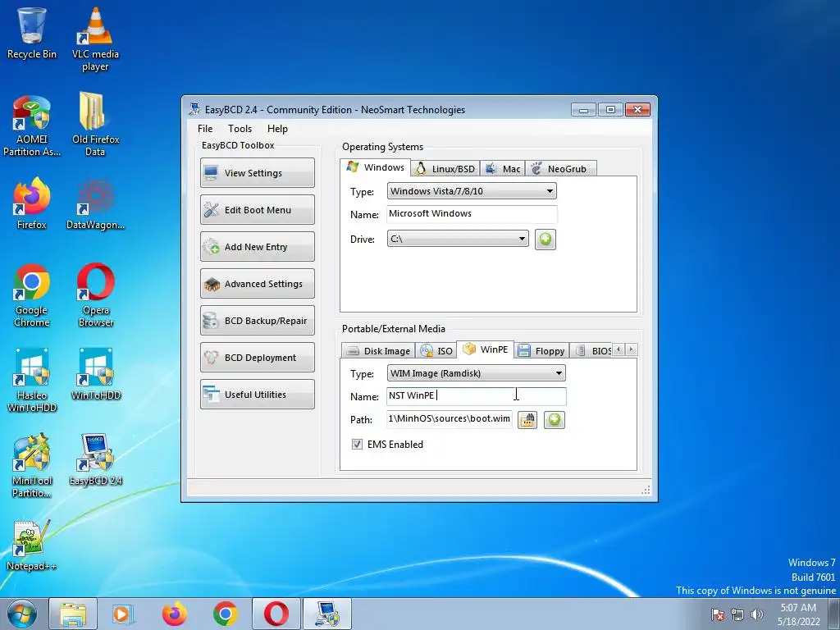Open Useful Utilities section
840x630 pixels.
pyautogui.click(x=257, y=395)
